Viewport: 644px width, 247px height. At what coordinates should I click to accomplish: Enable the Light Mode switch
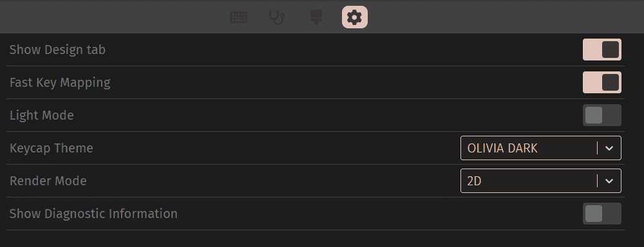click(601, 115)
